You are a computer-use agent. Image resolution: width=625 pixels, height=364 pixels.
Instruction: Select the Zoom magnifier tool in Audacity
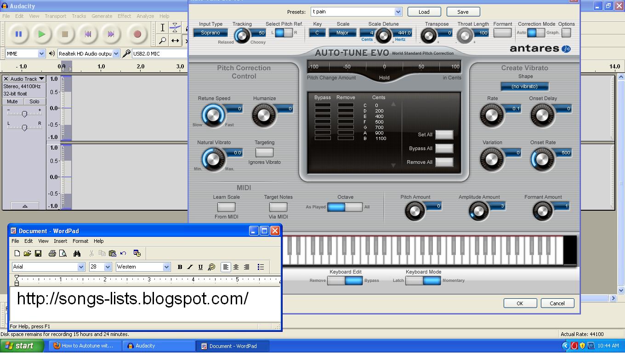(162, 40)
